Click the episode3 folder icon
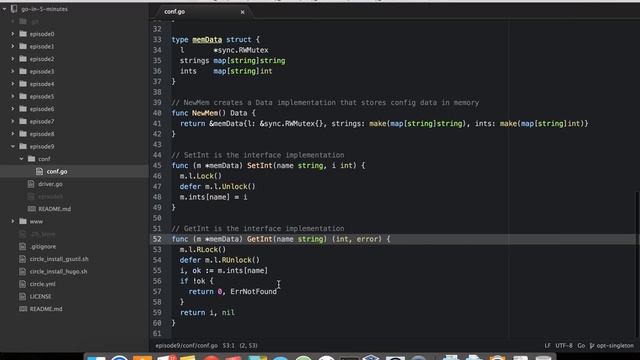Screen dimensions: 640x360 coord(23,71)
